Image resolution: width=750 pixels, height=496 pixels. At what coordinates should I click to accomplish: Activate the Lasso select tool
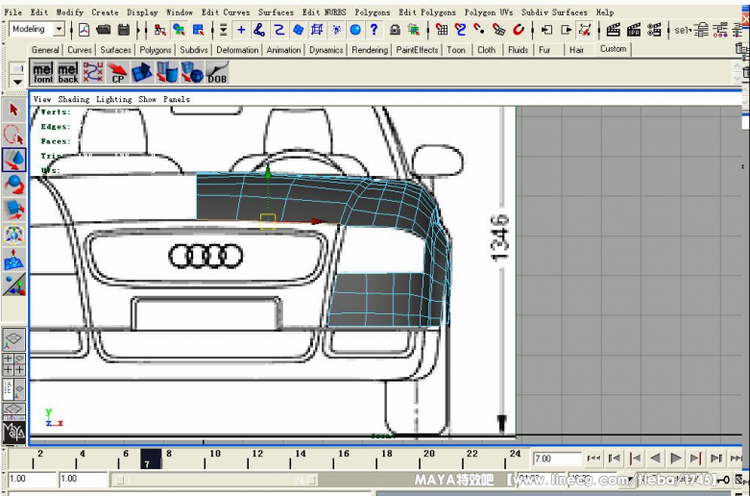pos(14,134)
